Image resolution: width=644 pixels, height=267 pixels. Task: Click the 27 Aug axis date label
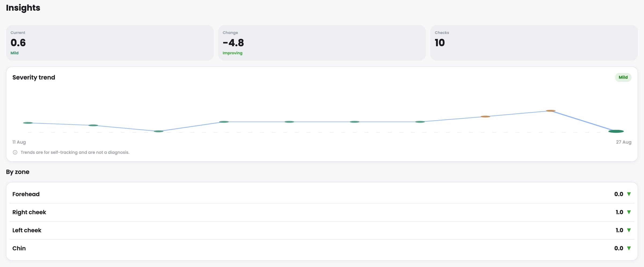point(624,142)
